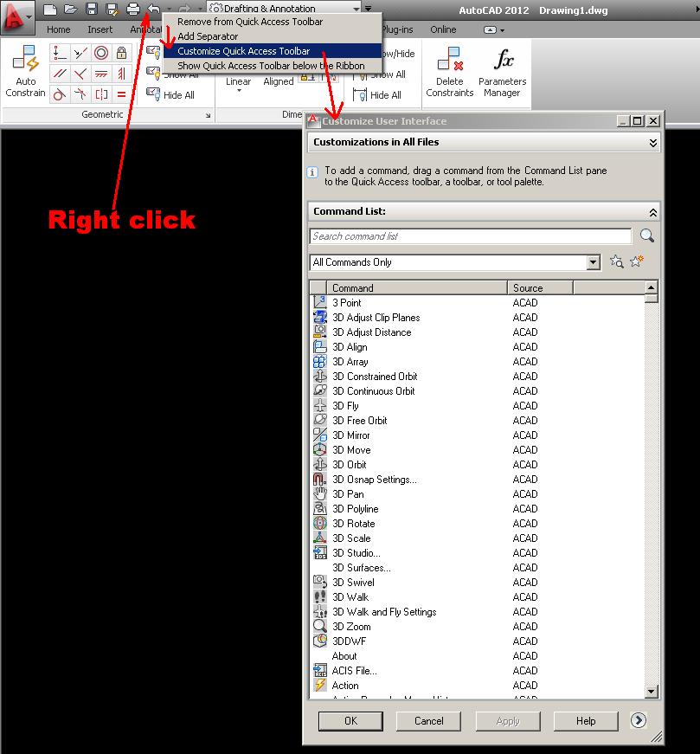The width and height of the screenshot is (700, 754).
Task: Select the Fix (lock) constraint icon
Action: pyautogui.click(x=122, y=53)
